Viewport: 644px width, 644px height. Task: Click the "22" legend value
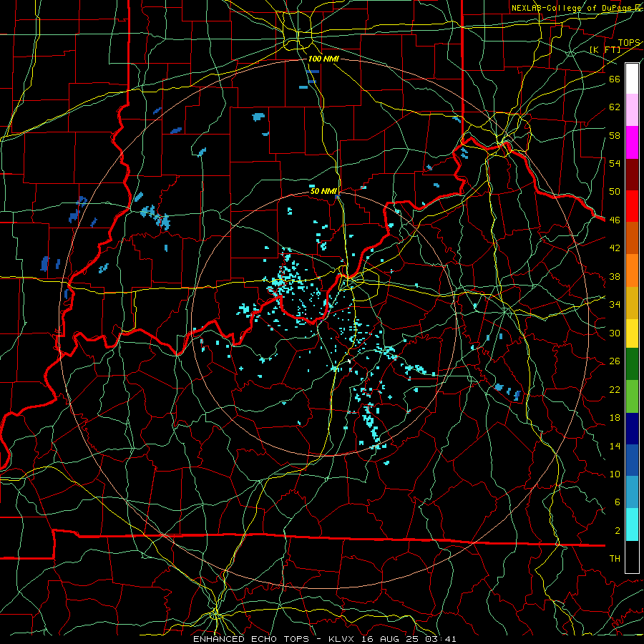tap(615, 390)
